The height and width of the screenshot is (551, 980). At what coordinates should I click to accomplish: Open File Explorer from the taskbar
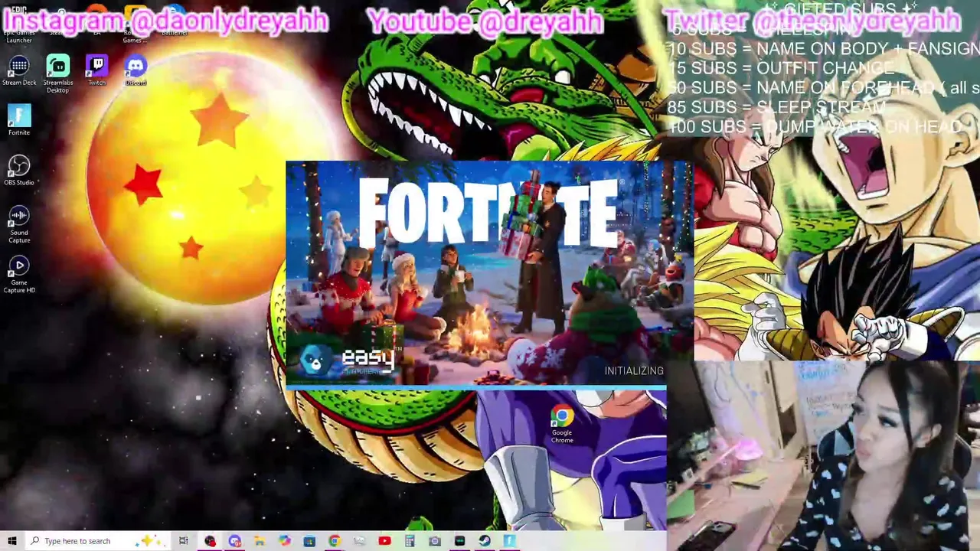260,541
